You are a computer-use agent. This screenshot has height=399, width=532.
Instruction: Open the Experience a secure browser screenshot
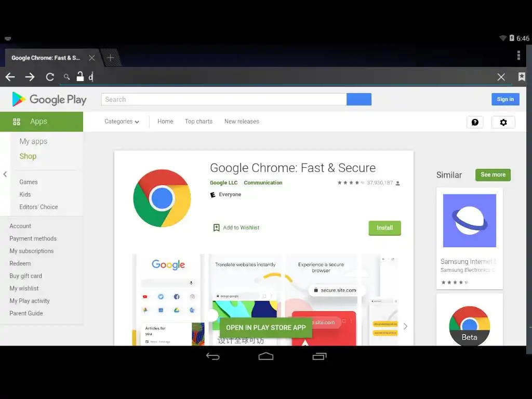(x=321, y=300)
